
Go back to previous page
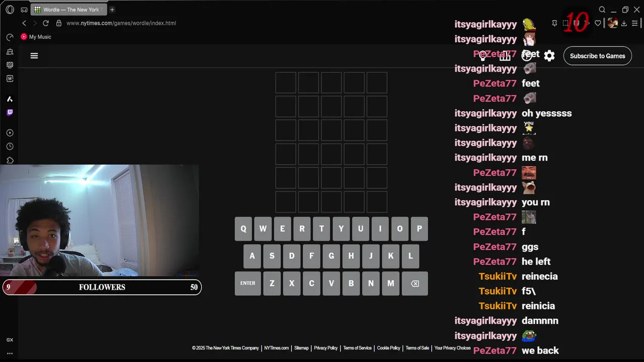point(24,23)
